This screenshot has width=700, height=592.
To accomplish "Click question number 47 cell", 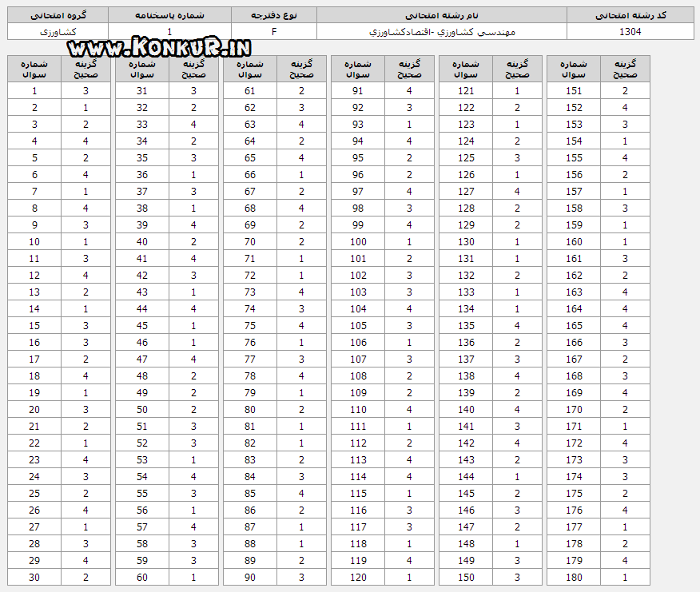I will click(x=142, y=360).
